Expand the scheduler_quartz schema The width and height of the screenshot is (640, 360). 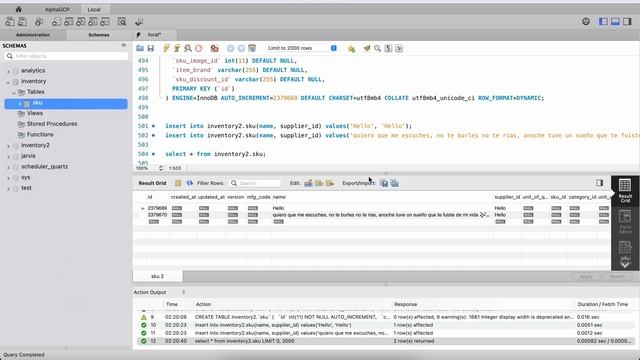(8, 167)
